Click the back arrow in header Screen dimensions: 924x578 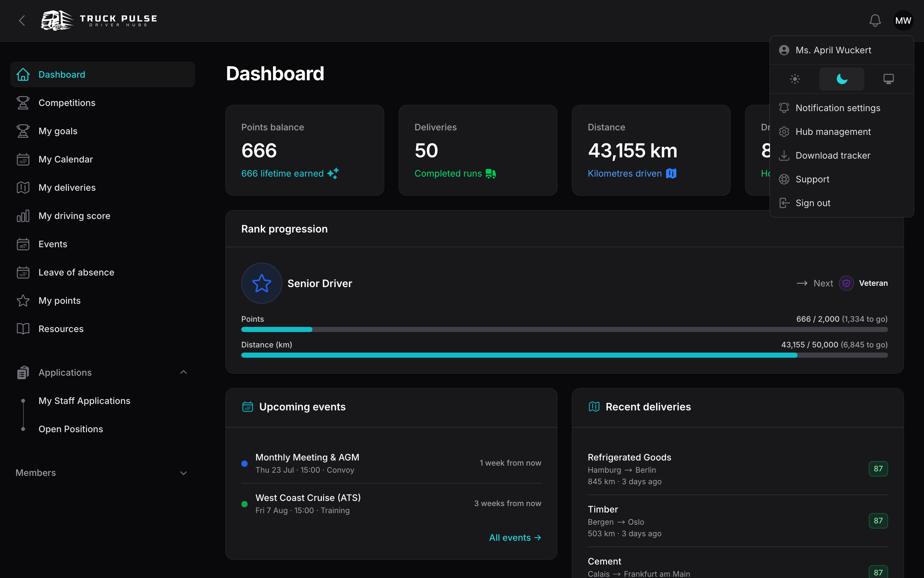22,21
